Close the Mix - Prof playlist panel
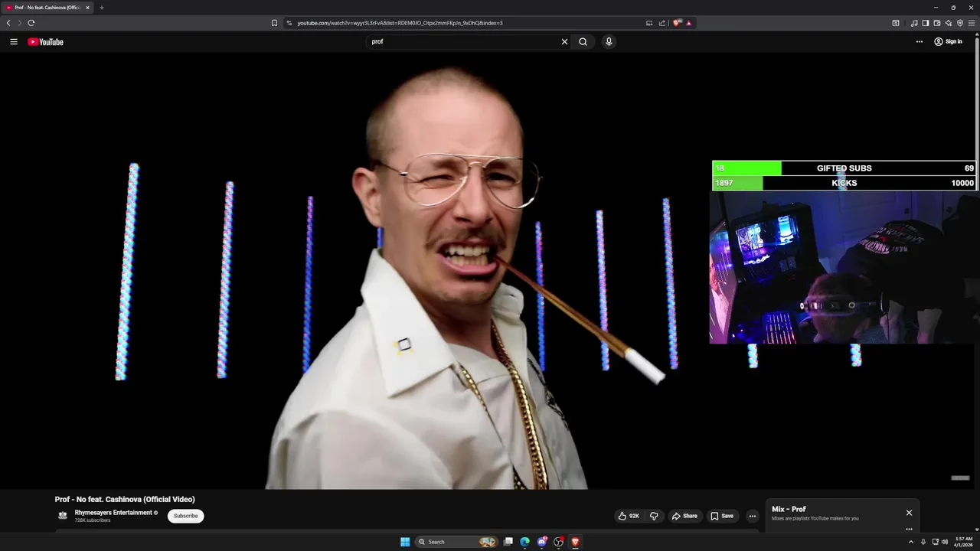980x551 pixels. (909, 513)
